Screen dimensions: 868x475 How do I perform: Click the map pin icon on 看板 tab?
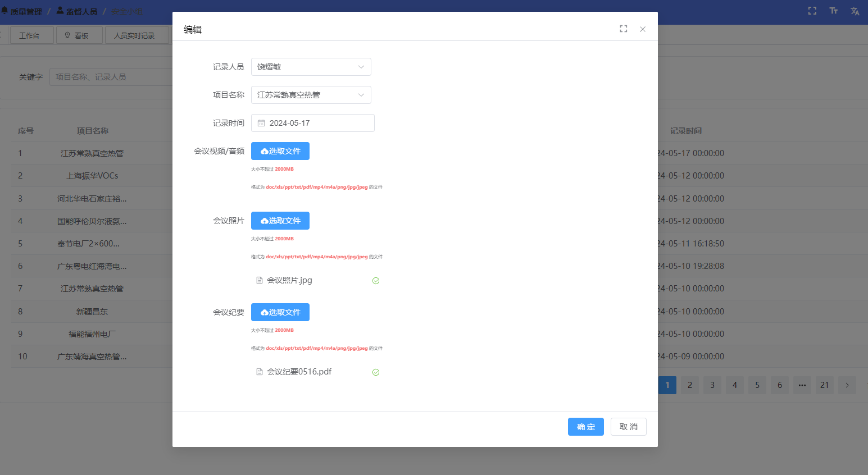67,35
